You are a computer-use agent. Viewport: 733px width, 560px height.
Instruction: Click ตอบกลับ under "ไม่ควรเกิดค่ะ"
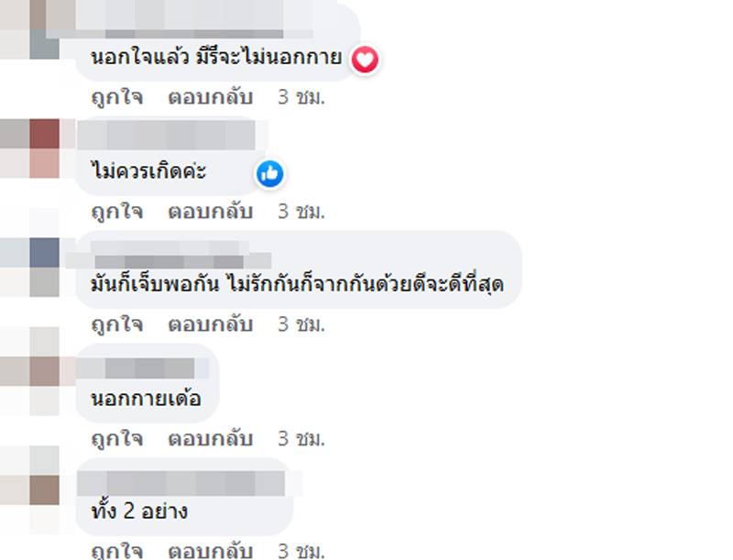click(209, 211)
